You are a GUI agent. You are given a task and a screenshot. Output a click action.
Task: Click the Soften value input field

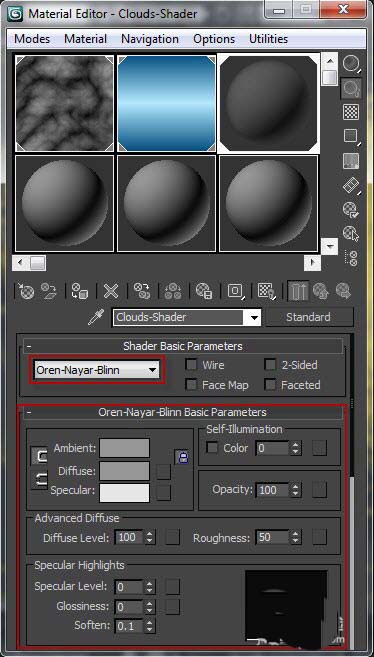pyautogui.click(x=129, y=626)
